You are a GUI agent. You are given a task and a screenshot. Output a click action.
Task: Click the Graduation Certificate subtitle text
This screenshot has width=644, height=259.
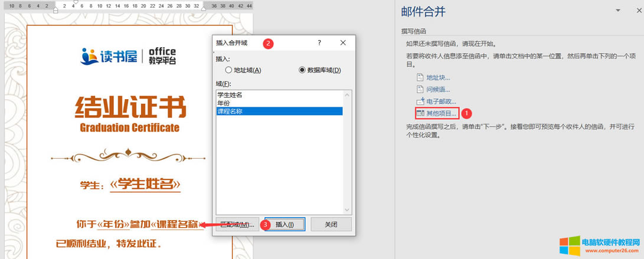click(x=129, y=127)
